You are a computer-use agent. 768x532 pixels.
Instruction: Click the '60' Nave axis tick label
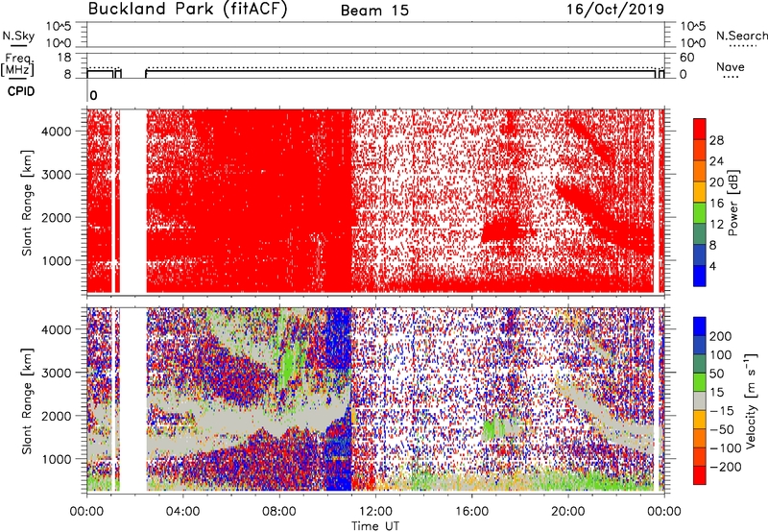click(686, 58)
